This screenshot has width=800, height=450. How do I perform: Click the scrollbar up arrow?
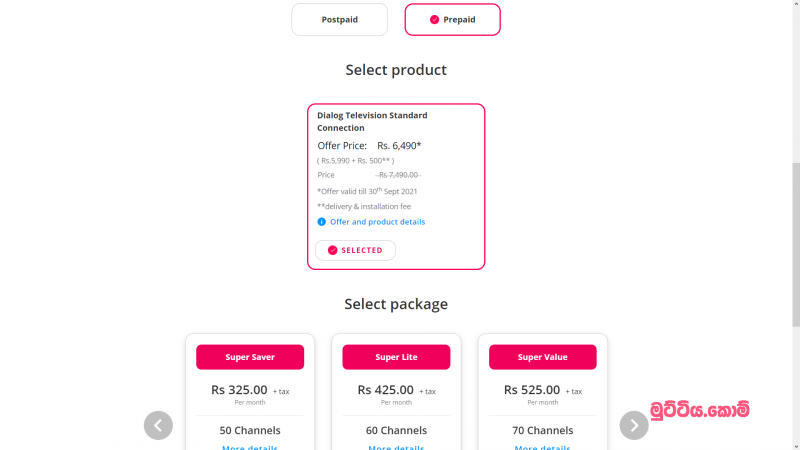(x=796, y=3)
